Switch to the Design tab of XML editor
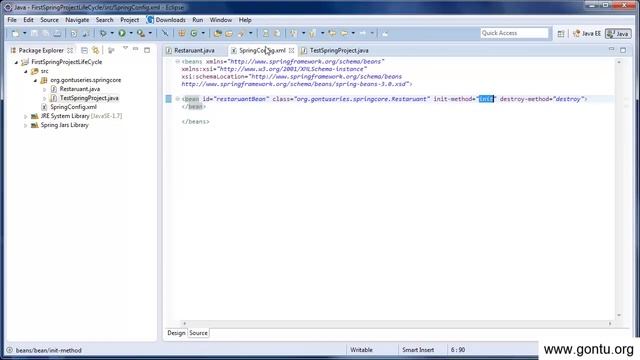 [x=176, y=333]
